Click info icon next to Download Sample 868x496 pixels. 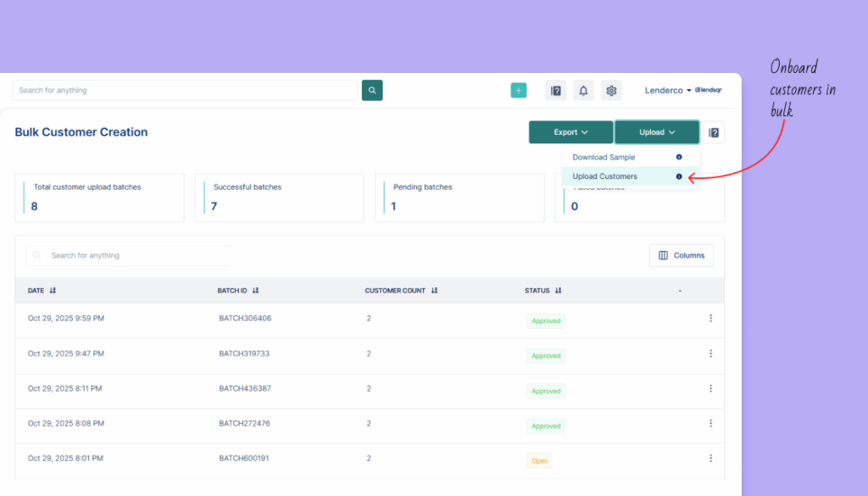pos(679,157)
